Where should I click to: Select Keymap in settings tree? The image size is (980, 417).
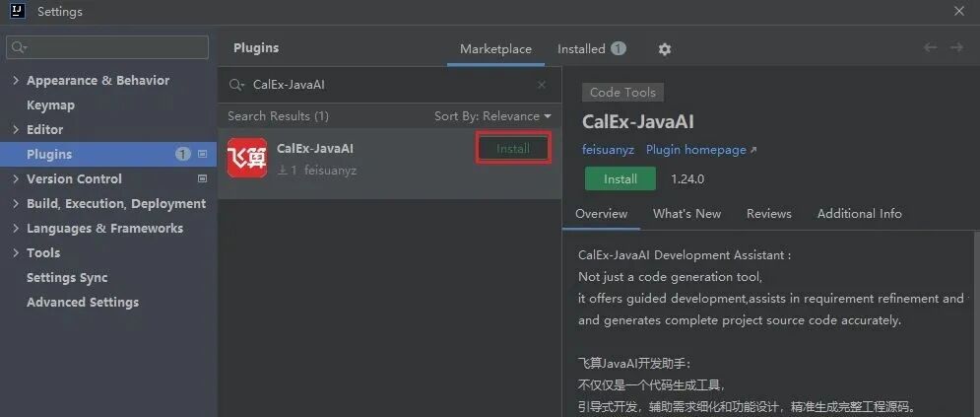click(x=50, y=105)
